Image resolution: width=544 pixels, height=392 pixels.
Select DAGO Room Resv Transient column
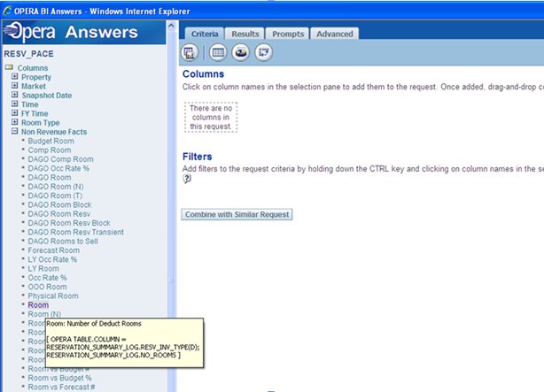coord(75,232)
